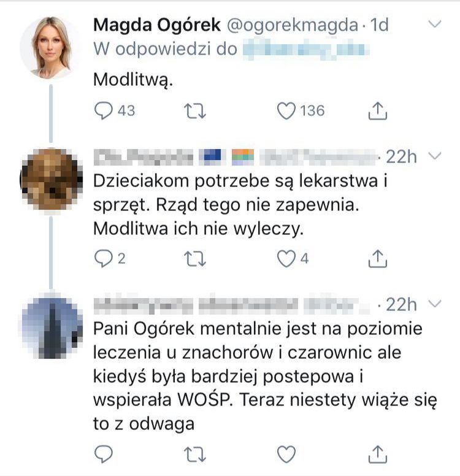Retweet Magda Ogórek's 'Modlitwą.' tweet
This screenshot has height=476, width=460.
click(195, 111)
